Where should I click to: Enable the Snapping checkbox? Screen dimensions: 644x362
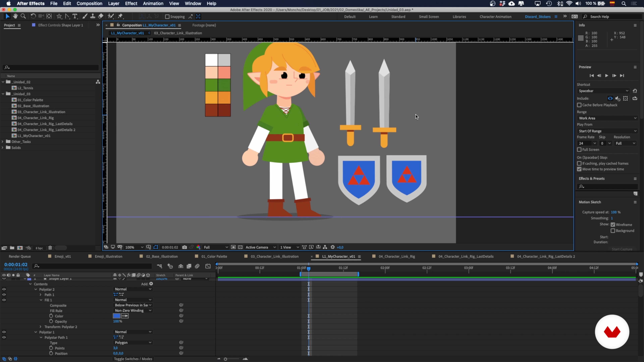pos(167,16)
